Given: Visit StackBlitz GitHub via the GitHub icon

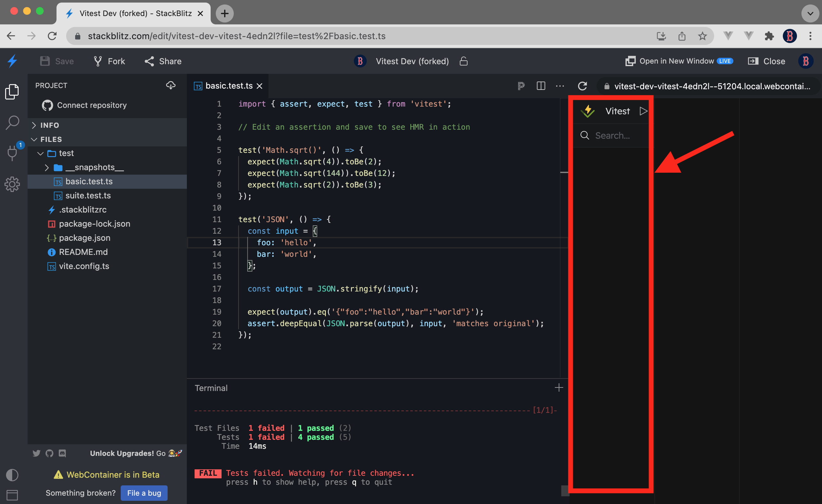Looking at the screenshot, I should 49,453.
